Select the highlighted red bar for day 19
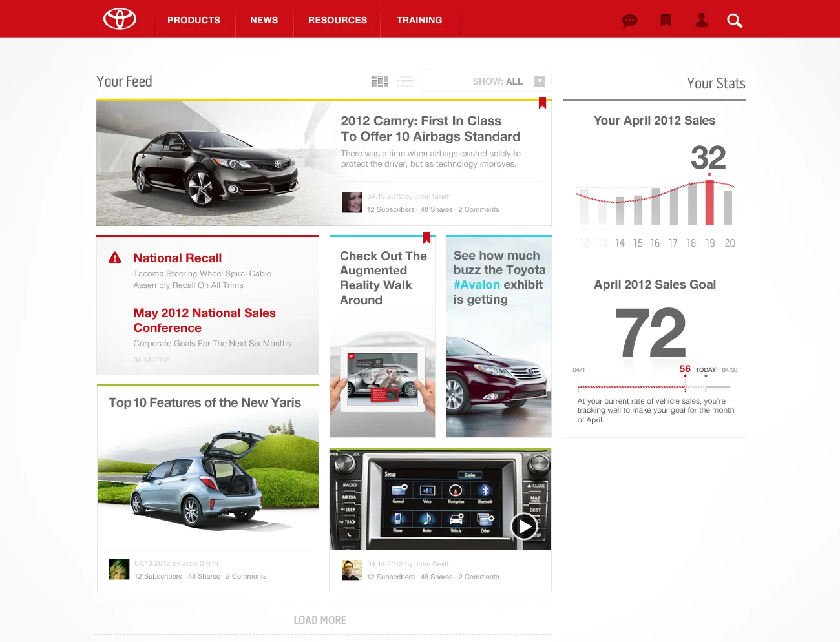 (709, 203)
